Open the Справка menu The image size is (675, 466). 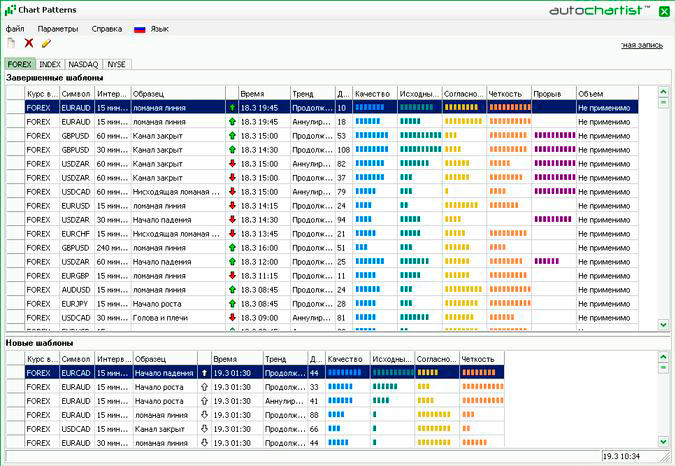107,29
